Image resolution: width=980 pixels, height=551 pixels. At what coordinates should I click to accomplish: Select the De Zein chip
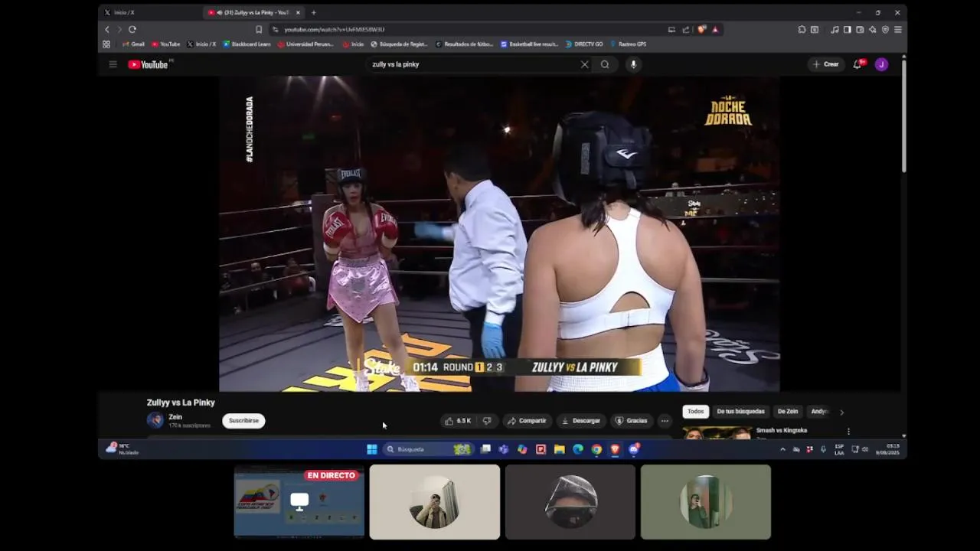click(x=788, y=412)
